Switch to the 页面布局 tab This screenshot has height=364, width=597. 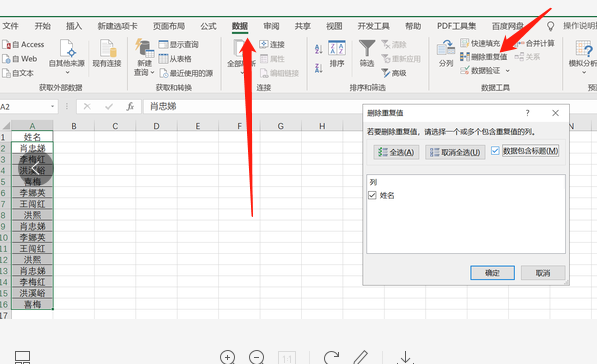169,26
